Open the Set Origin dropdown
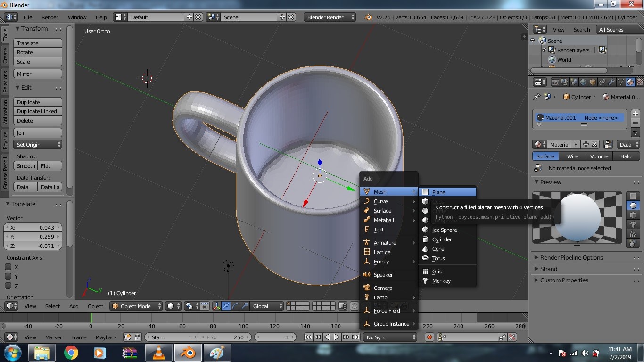 pos(38,145)
